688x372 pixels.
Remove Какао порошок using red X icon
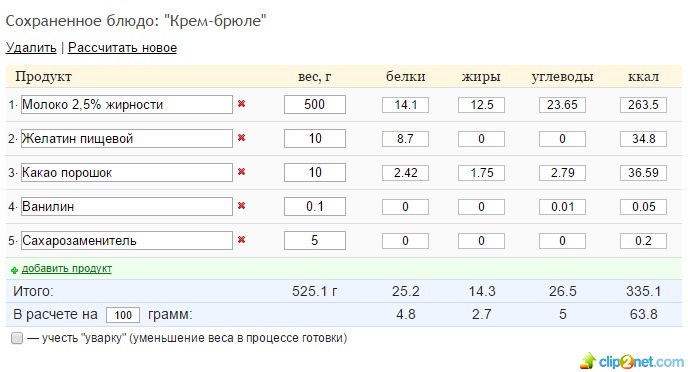(241, 172)
